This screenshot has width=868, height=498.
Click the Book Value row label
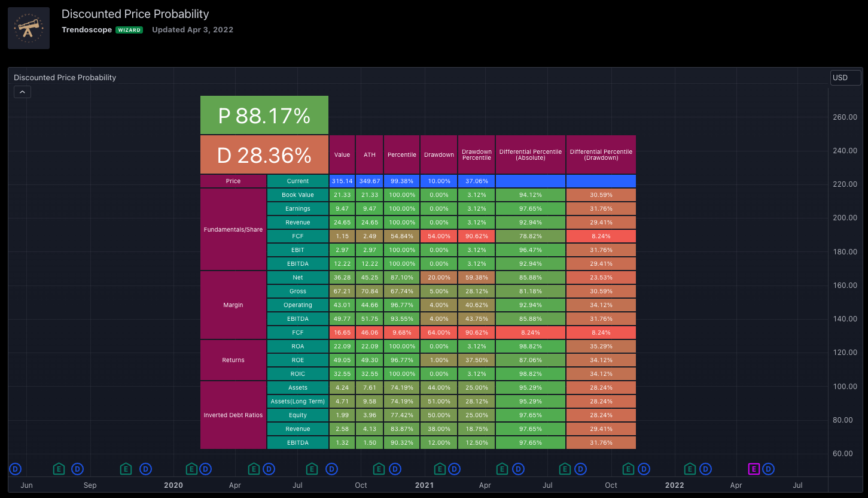pyautogui.click(x=298, y=195)
